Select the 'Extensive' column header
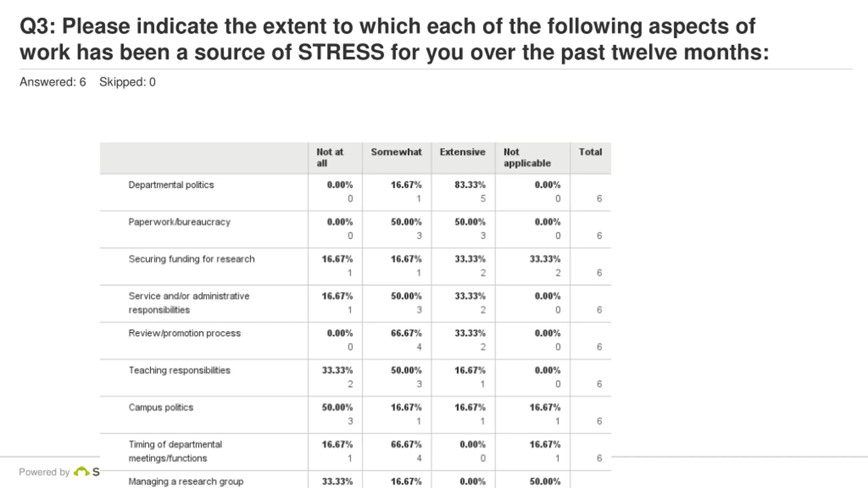Image resolution: width=868 pixels, height=488 pixels. 462,152
